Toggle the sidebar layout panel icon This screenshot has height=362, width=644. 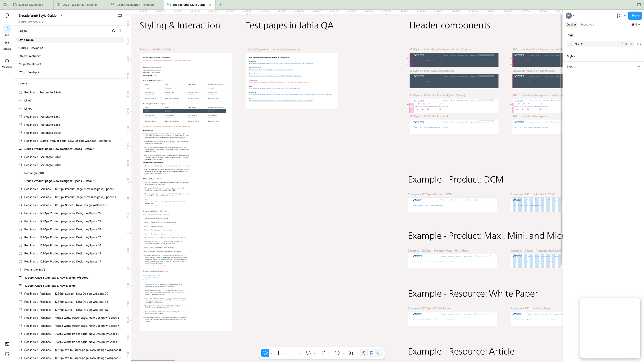pyautogui.click(x=120, y=15)
